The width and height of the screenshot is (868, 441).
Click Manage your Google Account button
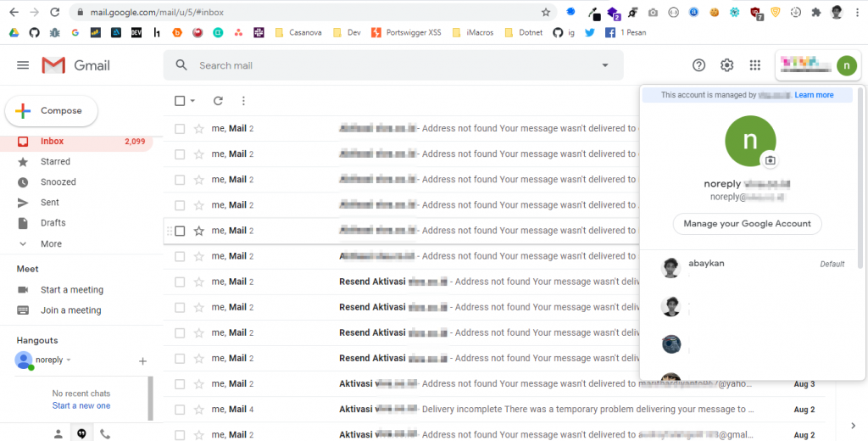click(747, 224)
